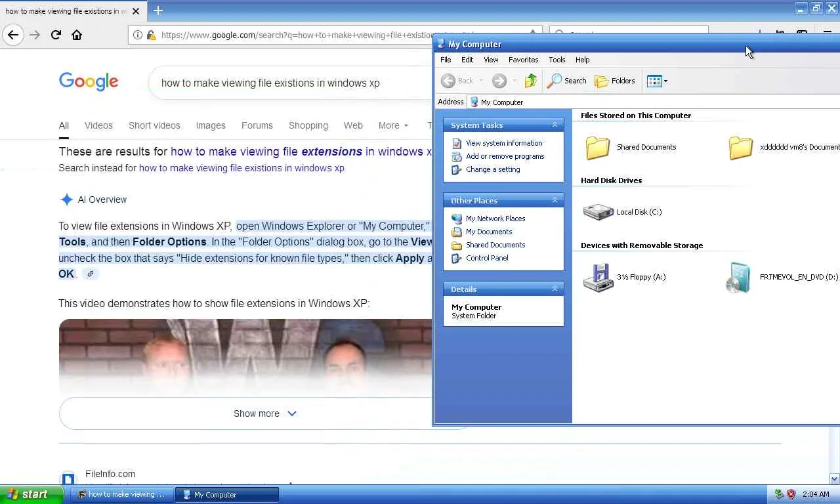Go back in the browser
The width and height of the screenshot is (840, 504).
pyautogui.click(x=13, y=35)
